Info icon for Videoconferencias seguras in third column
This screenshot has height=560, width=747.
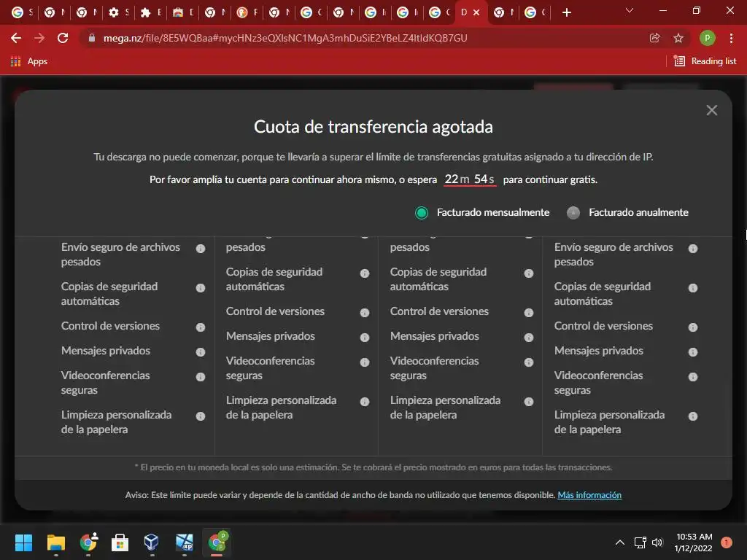pyautogui.click(x=529, y=362)
